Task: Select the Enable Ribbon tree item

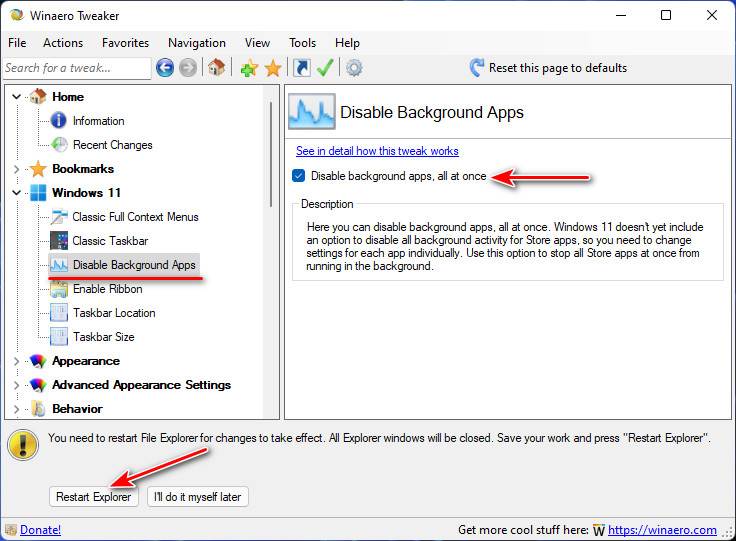Action: point(107,289)
